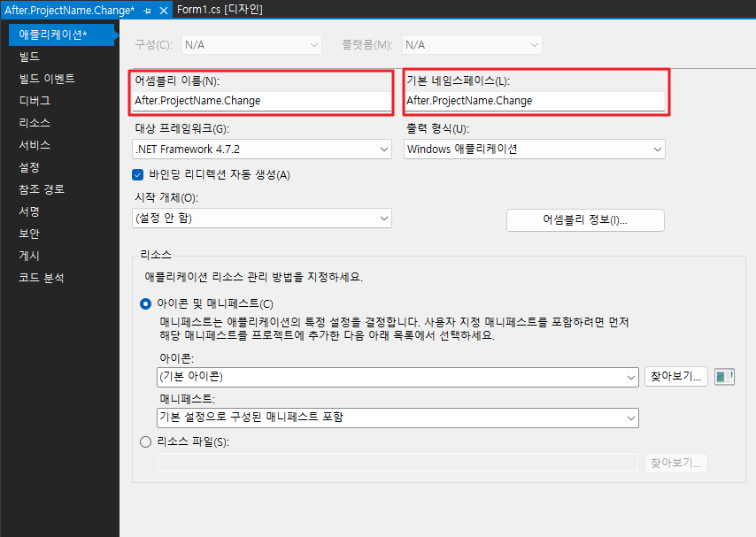The height and width of the screenshot is (537, 756).
Task: Open the 서명 page
Action: tap(29, 211)
